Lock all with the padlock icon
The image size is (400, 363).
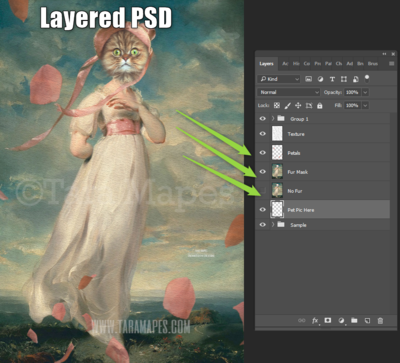320,106
